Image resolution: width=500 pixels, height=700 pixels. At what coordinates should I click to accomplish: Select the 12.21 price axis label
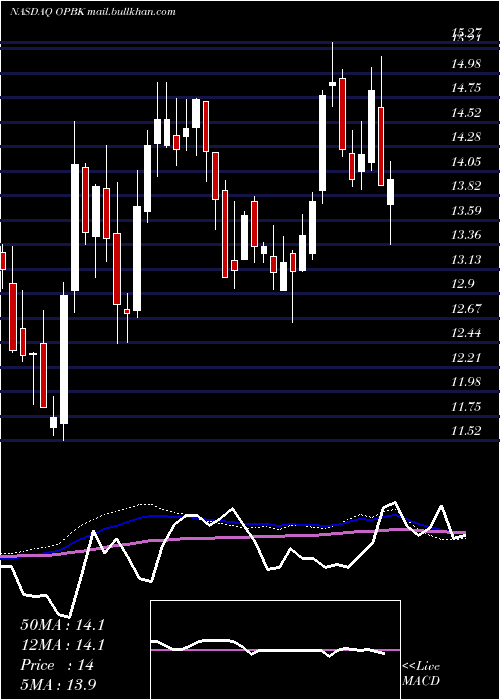tap(466, 358)
